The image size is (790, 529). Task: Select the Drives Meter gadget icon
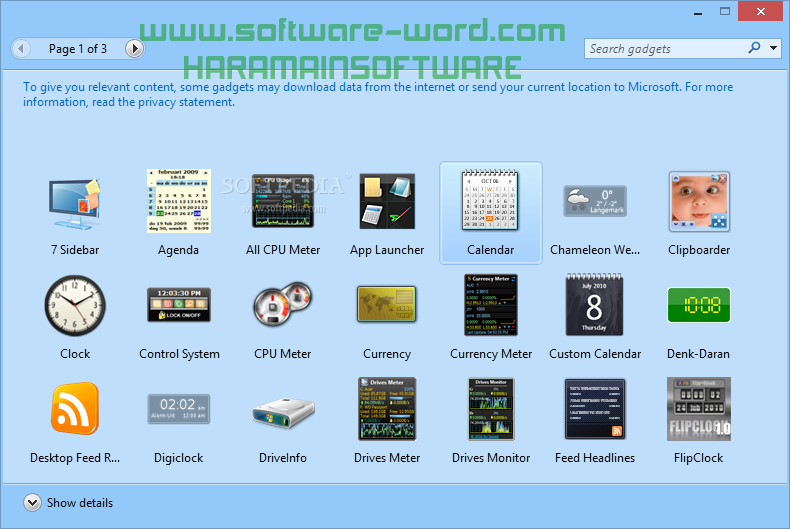[x=387, y=409]
